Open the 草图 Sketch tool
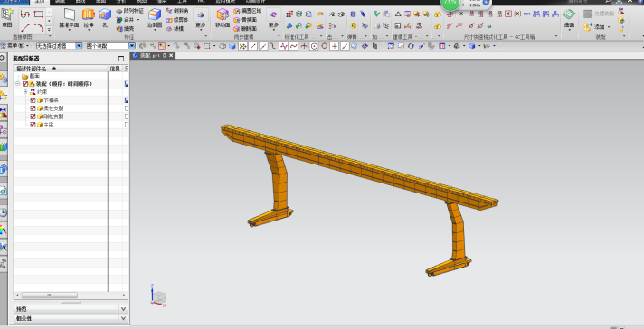Screen dimensions: 644x329 7,18
